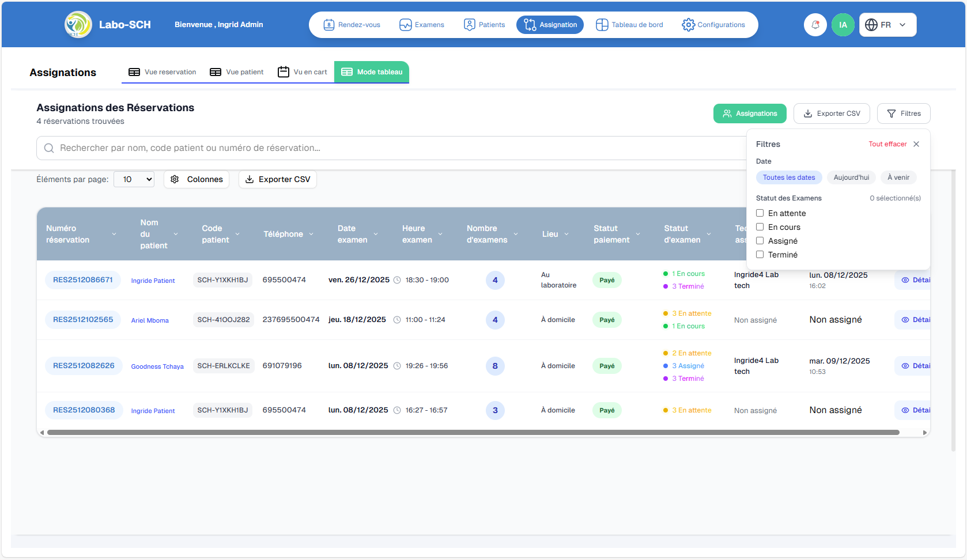The image size is (967, 560).
Task: Click Tout effacer to clear filters
Action: point(887,143)
